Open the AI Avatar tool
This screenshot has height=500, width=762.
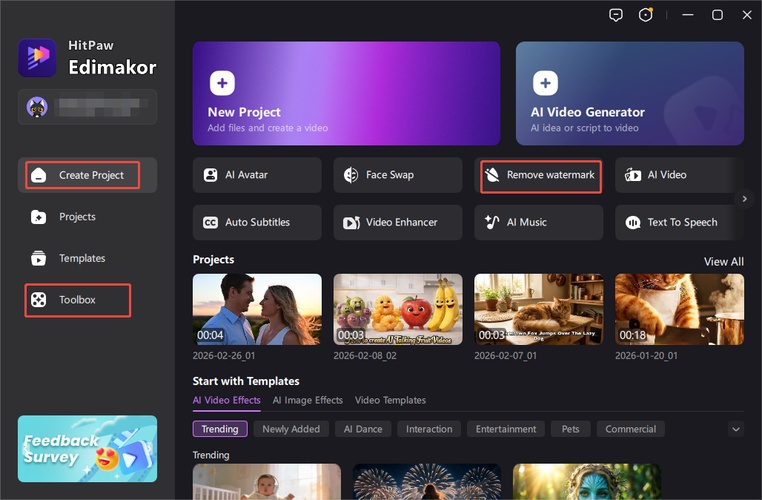point(257,175)
